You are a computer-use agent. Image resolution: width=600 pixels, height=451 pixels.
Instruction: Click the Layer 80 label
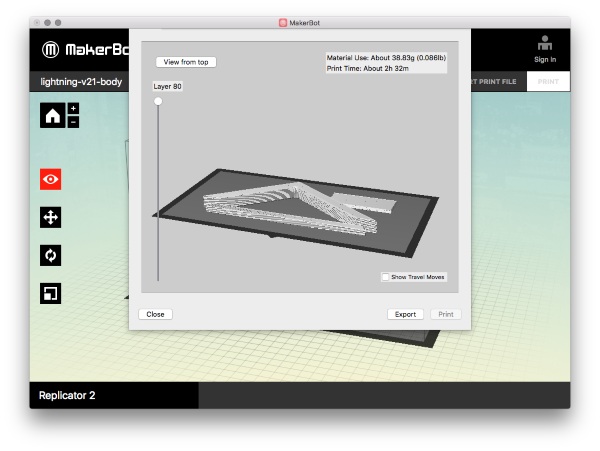pos(167,86)
